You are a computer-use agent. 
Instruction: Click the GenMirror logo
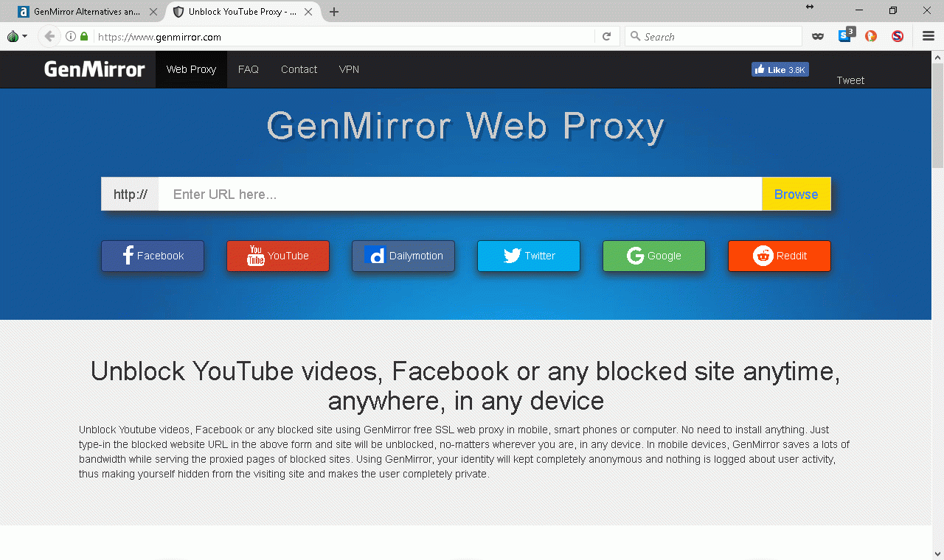point(94,69)
